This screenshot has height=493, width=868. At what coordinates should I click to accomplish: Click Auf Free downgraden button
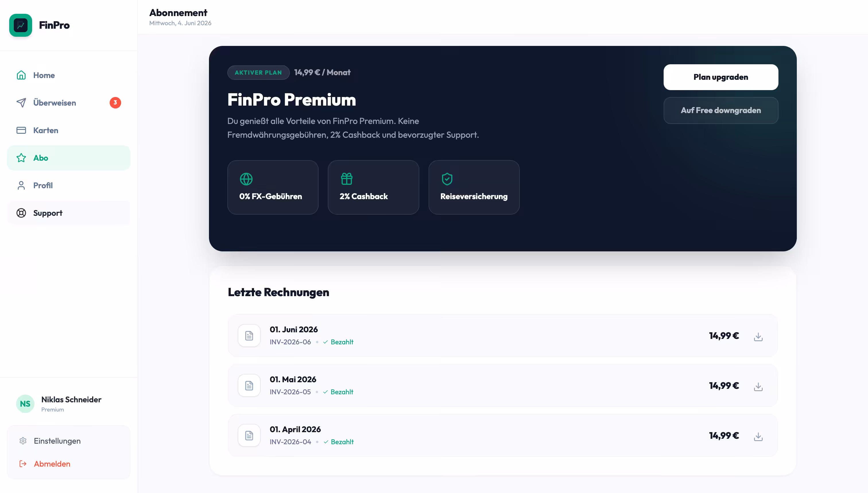(721, 110)
